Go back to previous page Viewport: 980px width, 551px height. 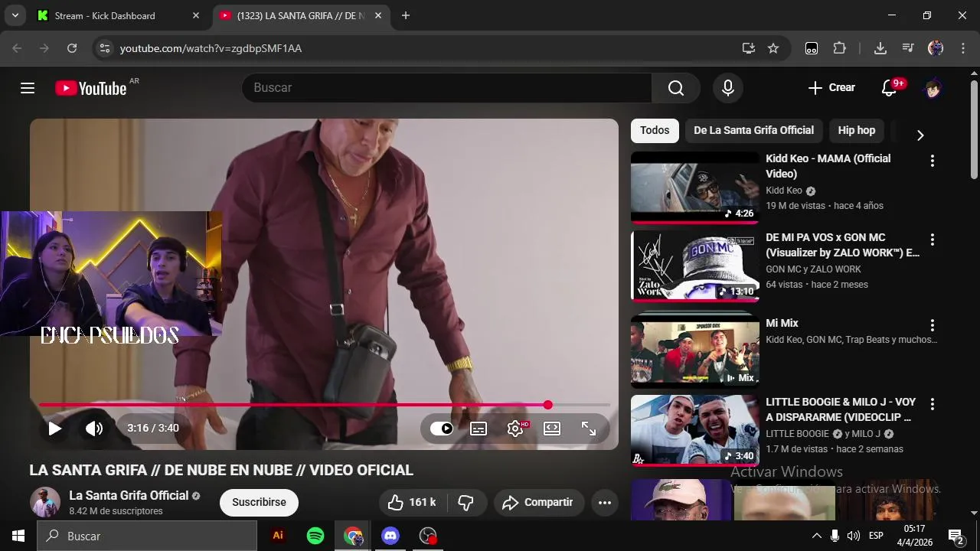(x=17, y=48)
